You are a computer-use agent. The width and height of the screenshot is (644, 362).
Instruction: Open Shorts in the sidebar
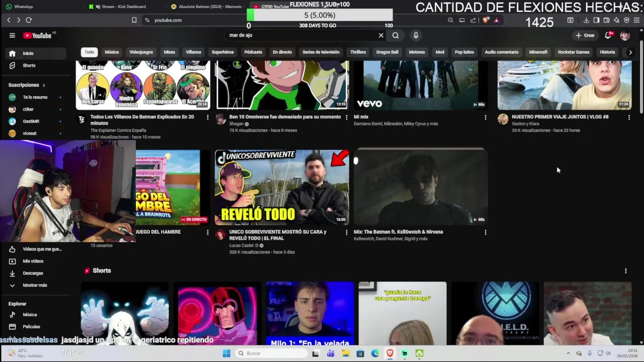click(36, 65)
